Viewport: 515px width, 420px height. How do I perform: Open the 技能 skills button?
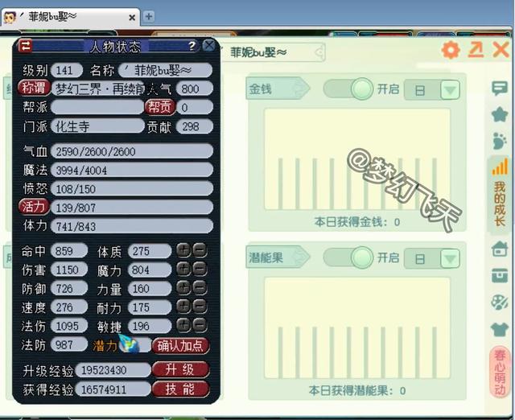pyautogui.click(x=180, y=389)
